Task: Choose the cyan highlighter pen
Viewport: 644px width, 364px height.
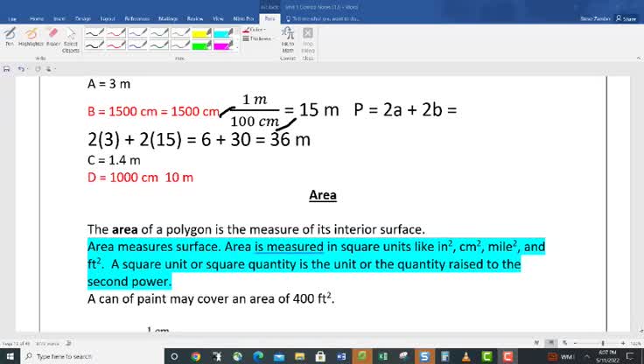Action: tap(223, 33)
